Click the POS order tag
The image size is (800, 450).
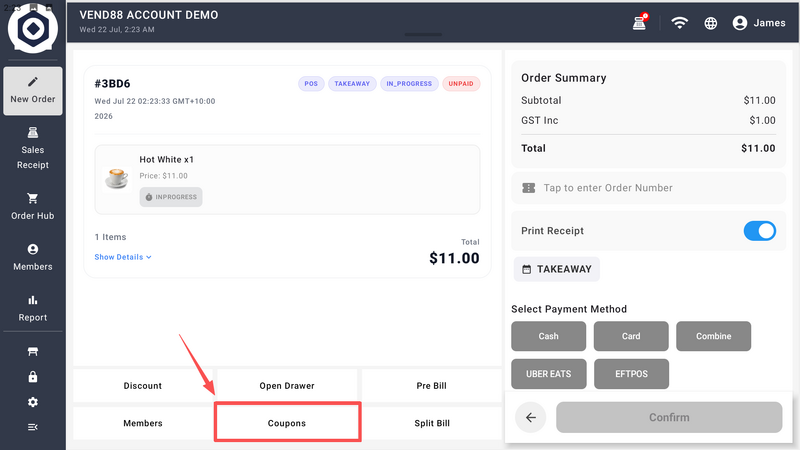(x=311, y=84)
